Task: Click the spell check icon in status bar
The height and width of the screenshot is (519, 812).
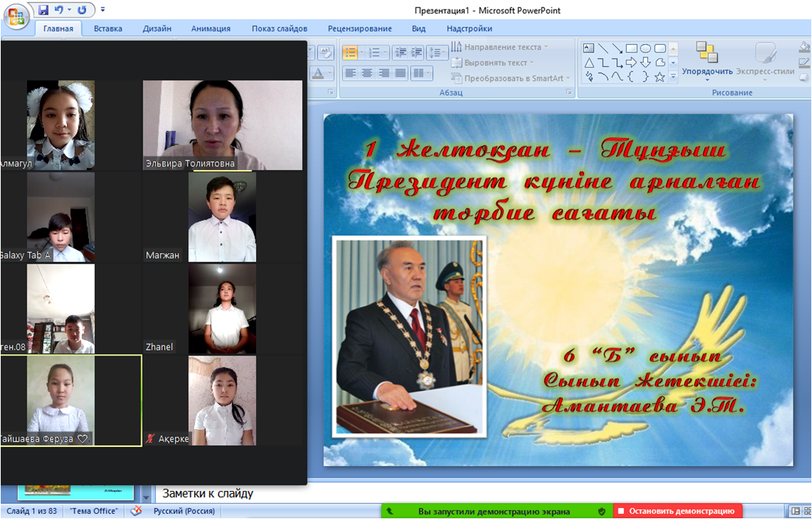Action: coord(136,511)
